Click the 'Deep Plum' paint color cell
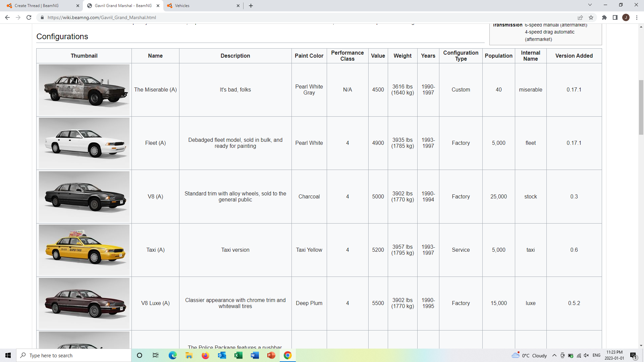The height and width of the screenshot is (362, 644). pos(309,303)
